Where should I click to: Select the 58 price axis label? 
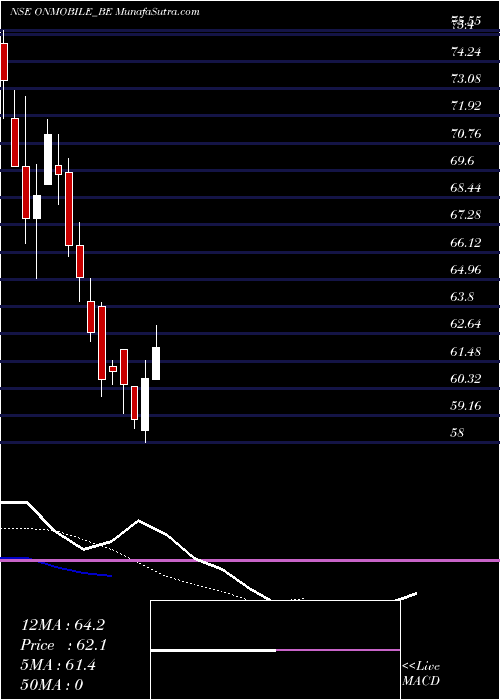pyautogui.click(x=458, y=433)
